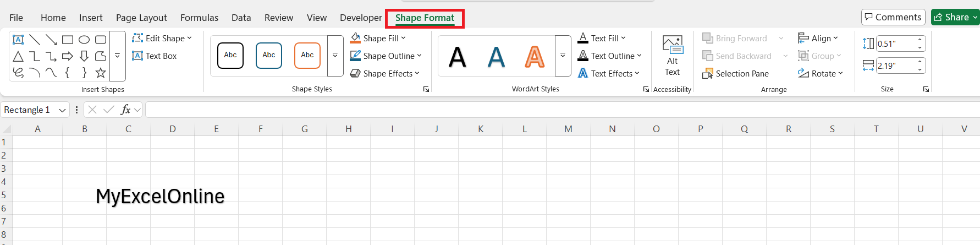The height and width of the screenshot is (245, 980).
Task: Open the Edit Shape dropdown
Action: (x=162, y=38)
